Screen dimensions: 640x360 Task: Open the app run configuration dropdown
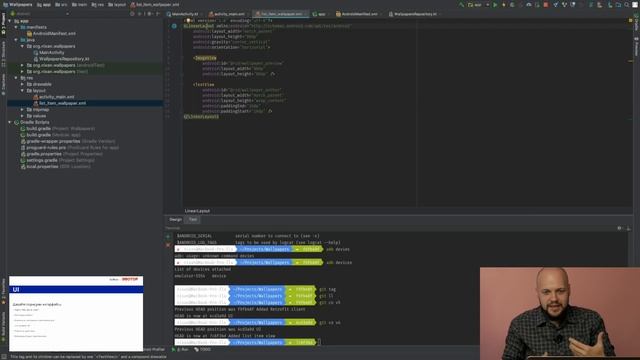click(x=478, y=5)
